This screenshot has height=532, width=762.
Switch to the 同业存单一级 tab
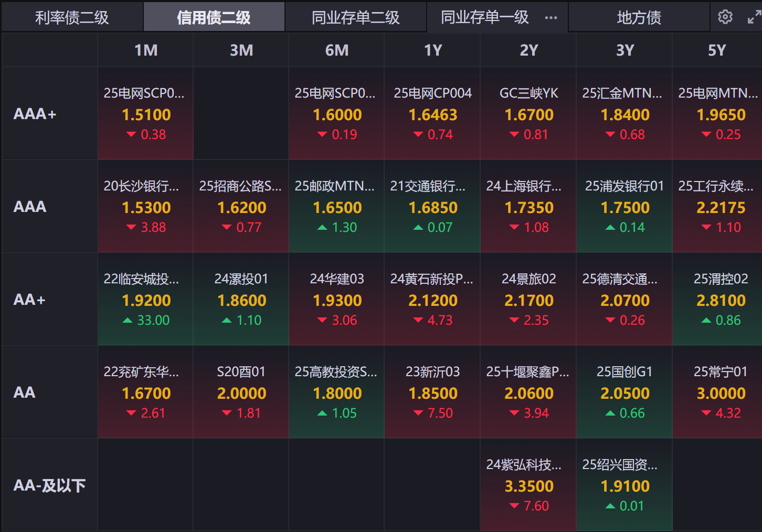click(x=484, y=18)
